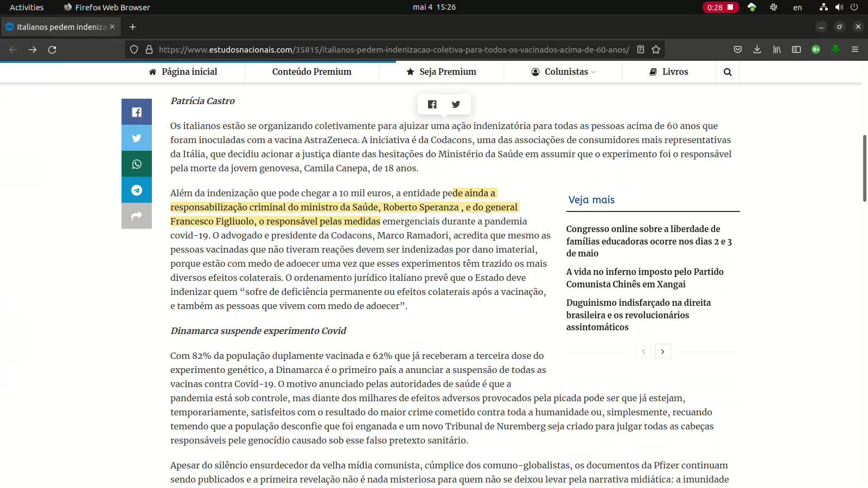Open the volume speaker indicator

(x=839, y=8)
